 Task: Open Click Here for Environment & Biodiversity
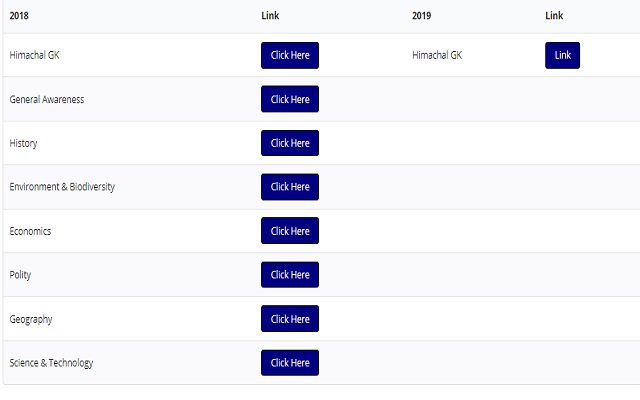[x=290, y=187]
